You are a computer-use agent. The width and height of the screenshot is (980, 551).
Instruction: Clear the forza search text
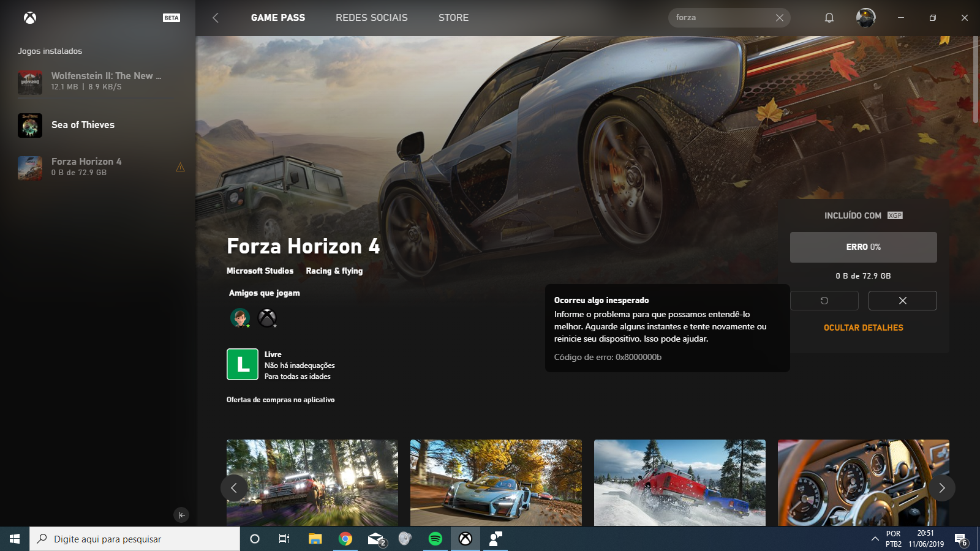tap(780, 18)
